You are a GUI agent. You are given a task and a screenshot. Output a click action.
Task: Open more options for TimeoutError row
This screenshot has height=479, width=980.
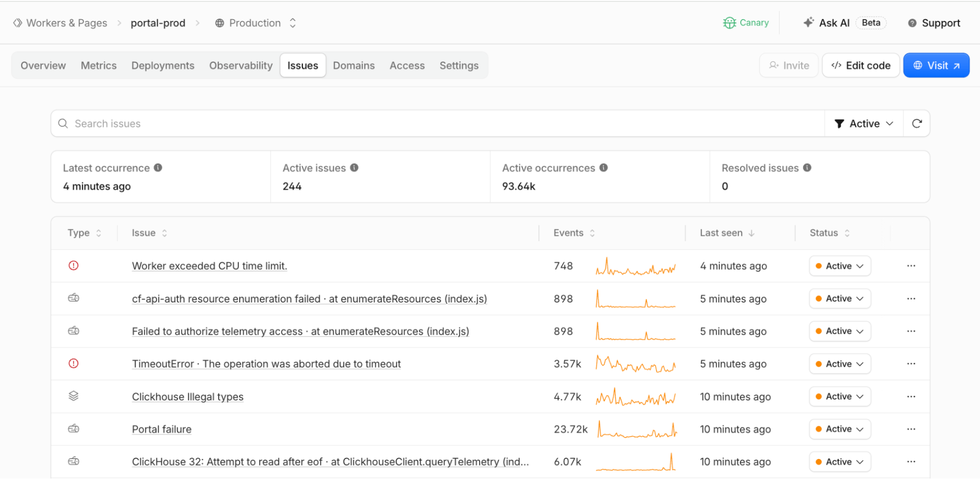pos(911,364)
